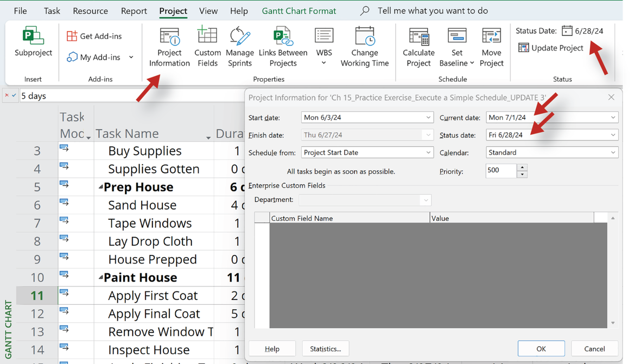635x364 pixels.
Task: Open the File tab
Action: coord(20,11)
